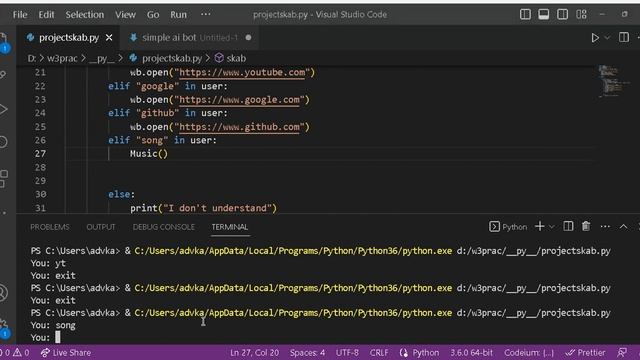640x360 pixels.
Task: Click the skab symbol cube icon
Action: tap(219, 58)
